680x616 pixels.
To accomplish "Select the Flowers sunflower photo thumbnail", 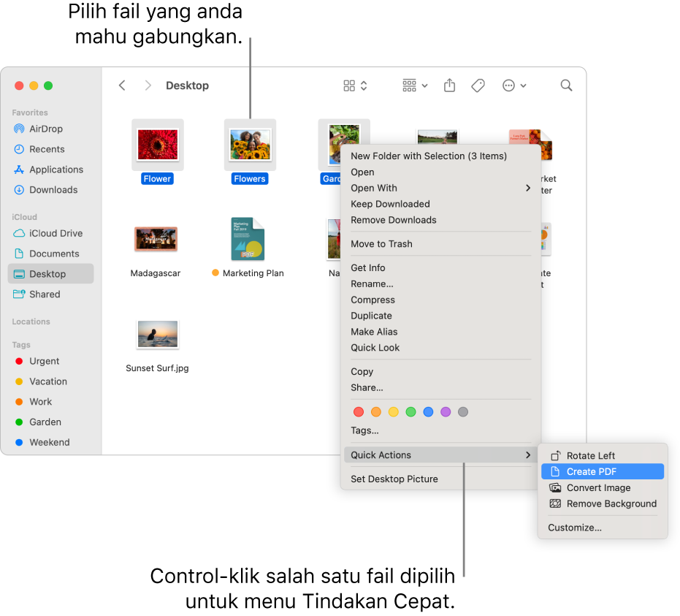I will point(250,145).
